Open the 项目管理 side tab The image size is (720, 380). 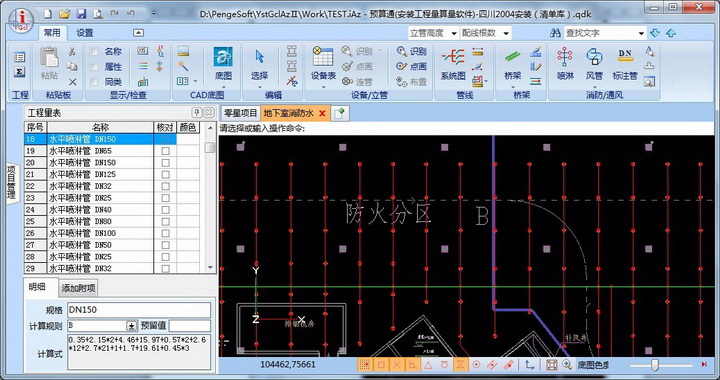tap(11, 183)
